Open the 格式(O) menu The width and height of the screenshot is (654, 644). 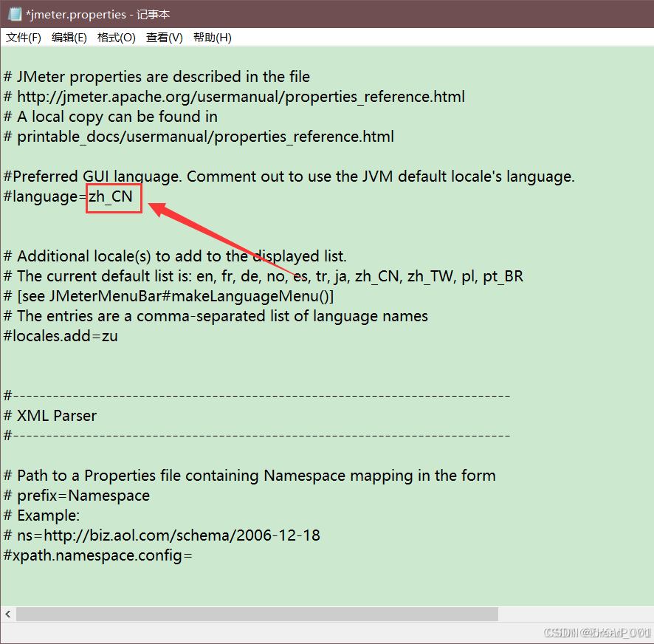click(116, 37)
